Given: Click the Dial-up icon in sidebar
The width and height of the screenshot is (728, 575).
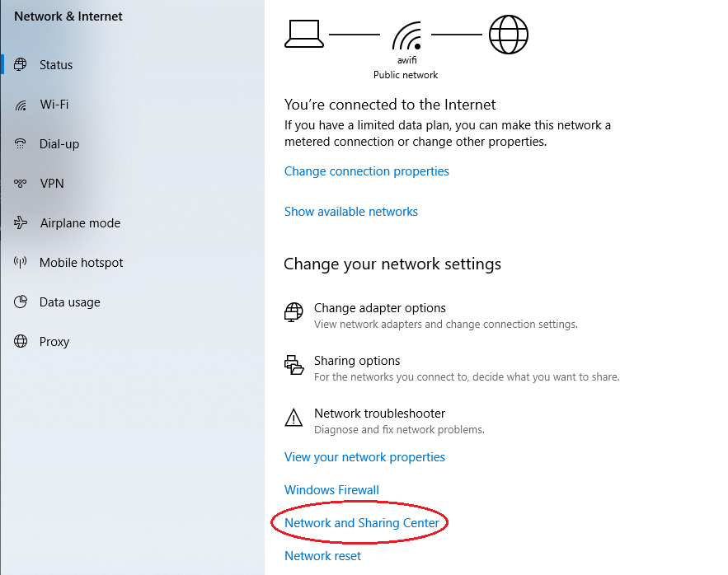Looking at the screenshot, I should pos(21,144).
